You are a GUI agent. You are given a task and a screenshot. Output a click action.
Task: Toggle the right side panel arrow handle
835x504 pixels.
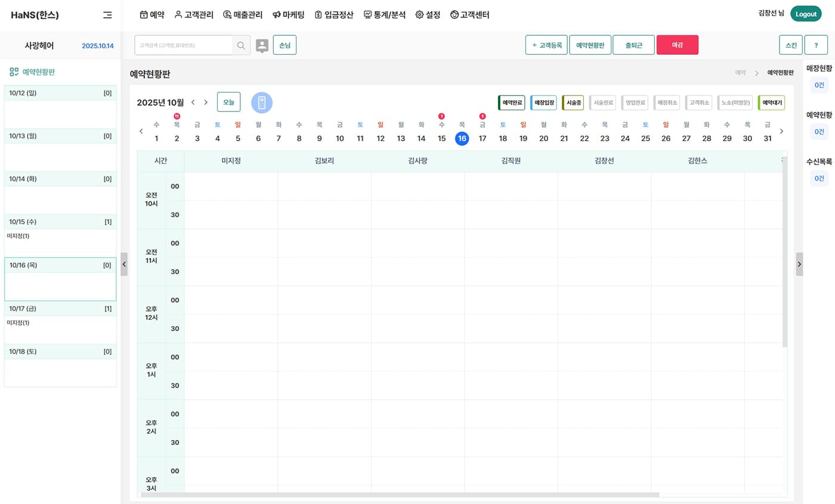[x=799, y=264]
